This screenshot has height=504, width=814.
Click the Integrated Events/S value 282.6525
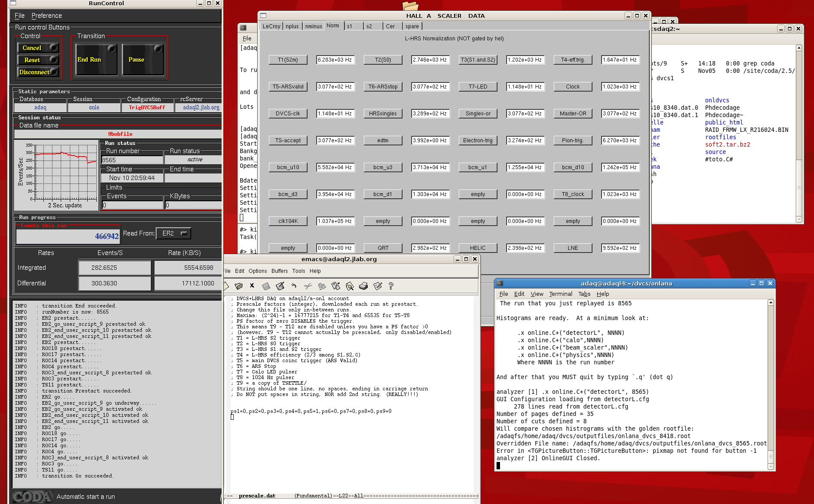[x=114, y=268]
